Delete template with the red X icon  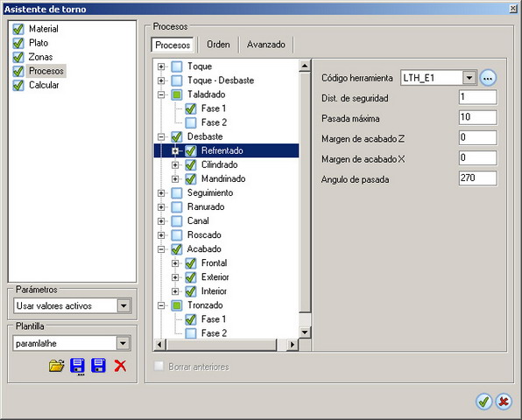coord(120,366)
